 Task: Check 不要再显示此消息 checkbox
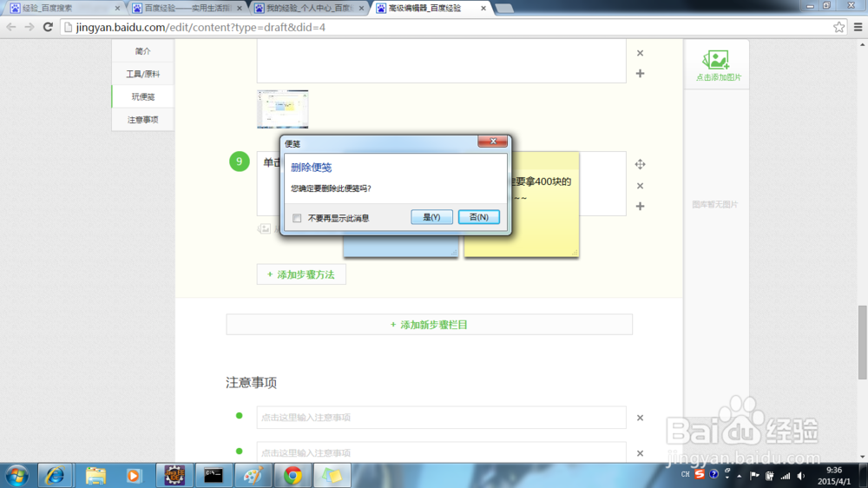(x=297, y=218)
